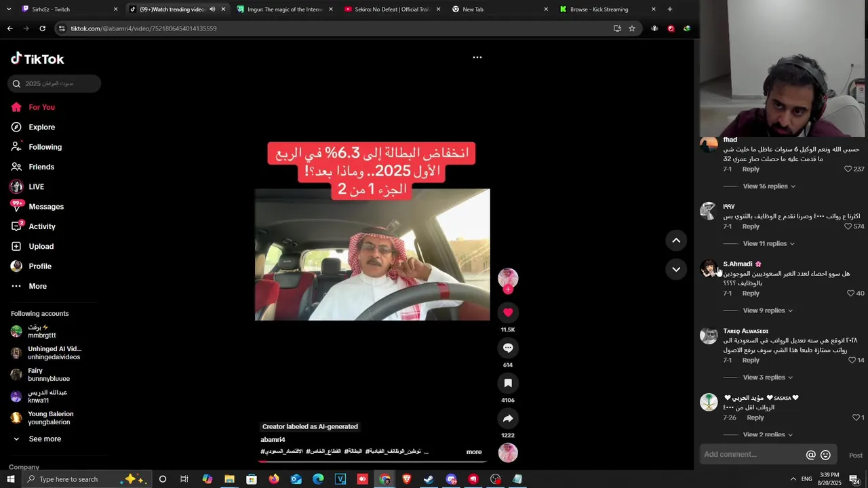Like the video with heart icon
This screenshot has width=868, height=488.
point(508,312)
